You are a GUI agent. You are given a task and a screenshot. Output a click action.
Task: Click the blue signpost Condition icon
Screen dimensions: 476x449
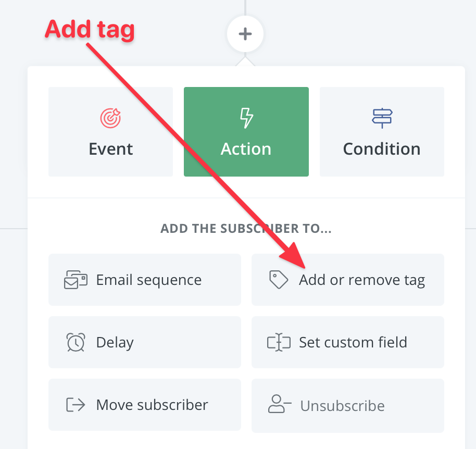coord(382,118)
